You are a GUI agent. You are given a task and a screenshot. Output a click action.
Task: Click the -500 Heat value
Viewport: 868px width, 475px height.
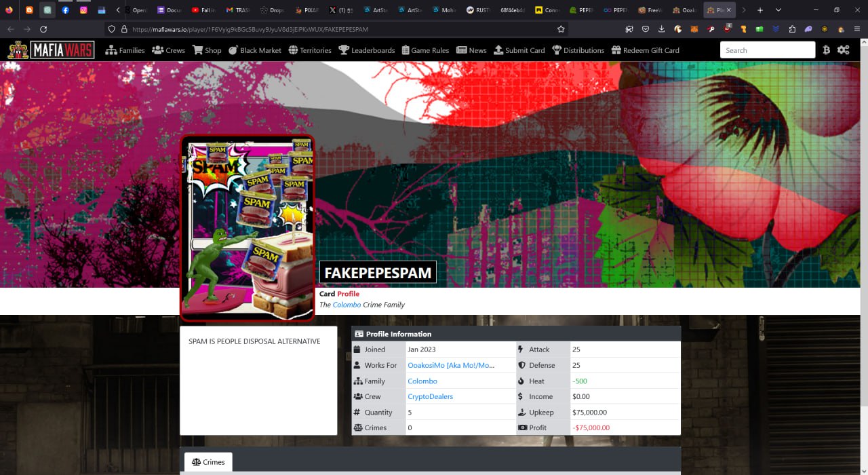[580, 381]
